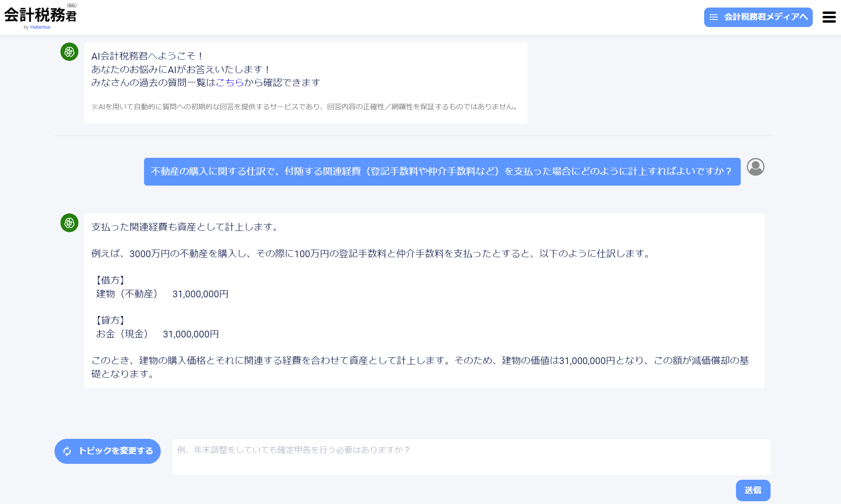Click the list icon in 会計税務君メディアへ button

tap(714, 17)
